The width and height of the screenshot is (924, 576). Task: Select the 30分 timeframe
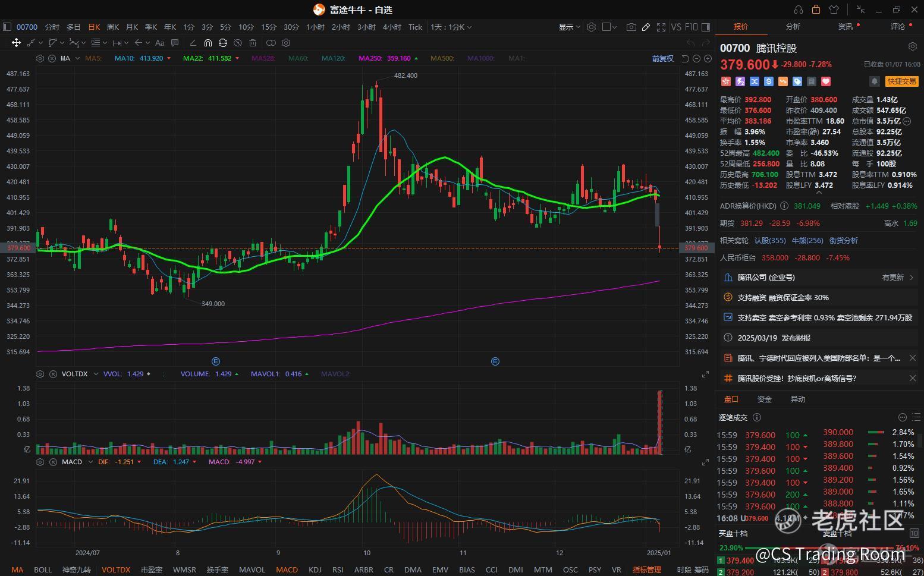[291, 27]
